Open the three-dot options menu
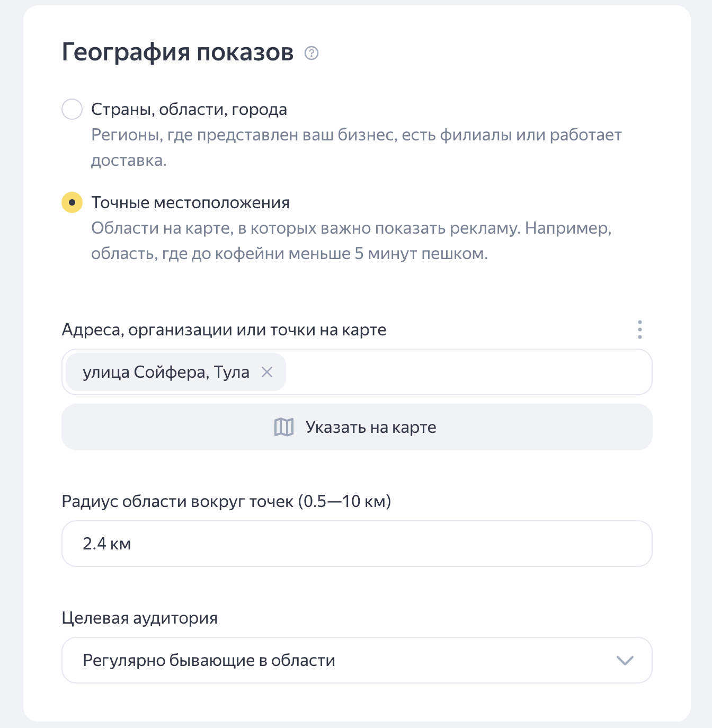712x728 pixels. pyautogui.click(x=640, y=330)
